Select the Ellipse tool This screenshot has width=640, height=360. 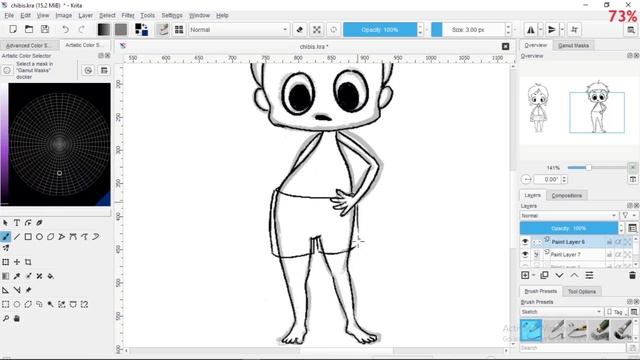[39, 237]
